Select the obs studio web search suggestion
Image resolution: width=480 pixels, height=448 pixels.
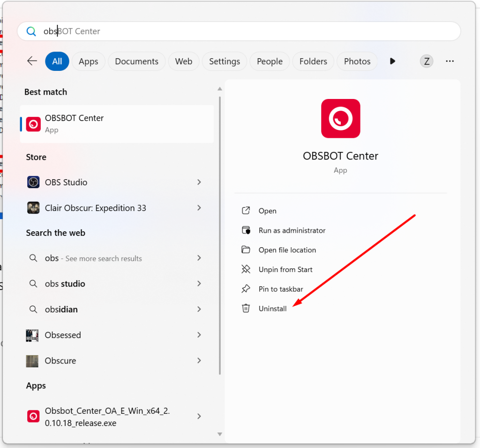click(x=65, y=284)
